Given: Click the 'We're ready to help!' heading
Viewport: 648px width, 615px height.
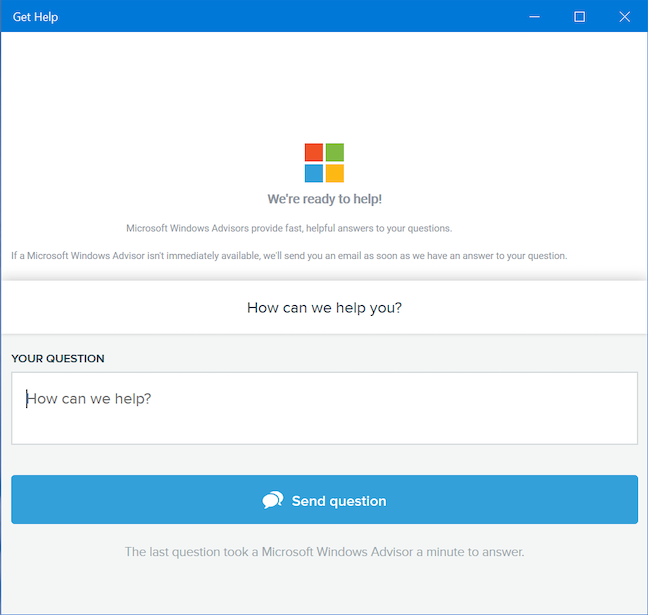Looking at the screenshot, I should pyautogui.click(x=324, y=199).
